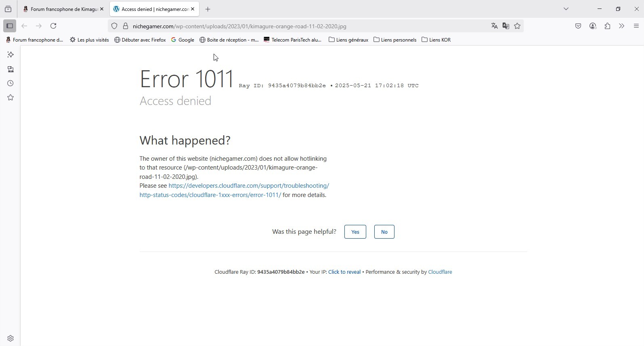The height and width of the screenshot is (346, 644).
Task: Open the Forum francophone bookmark
Action: pyautogui.click(x=35, y=40)
